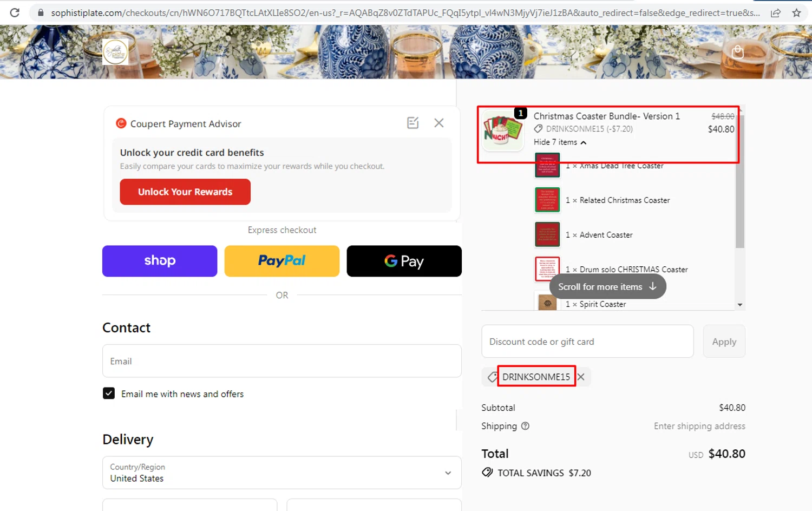Screen dimensions: 812x511
Task: Click the padlock site security icon
Action: click(41, 12)
